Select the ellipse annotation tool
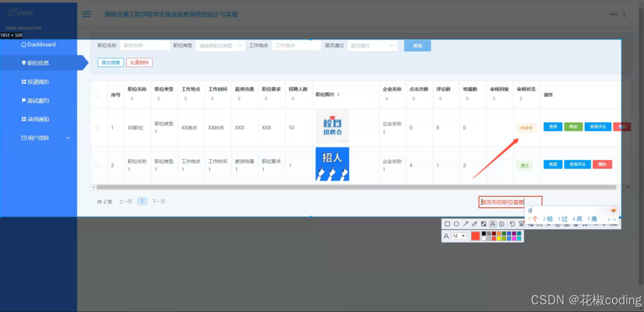 click(x=457, y=224)
